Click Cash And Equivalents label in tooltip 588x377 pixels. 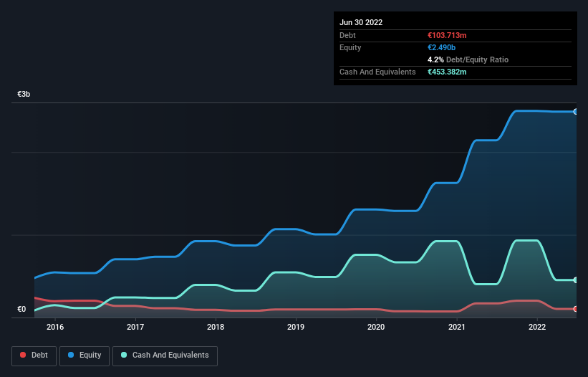pyautogui.click(x=377, y=72)
